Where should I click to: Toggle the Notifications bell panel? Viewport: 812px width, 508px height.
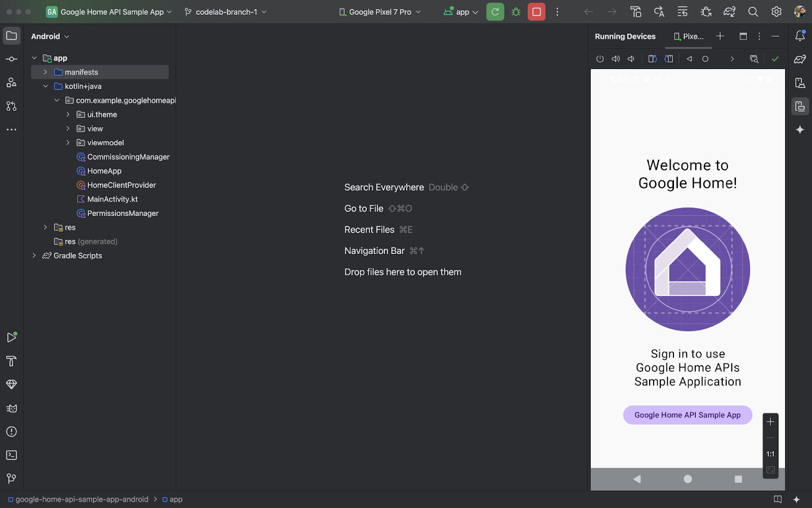pyautogui.click(x=800, y=36)
